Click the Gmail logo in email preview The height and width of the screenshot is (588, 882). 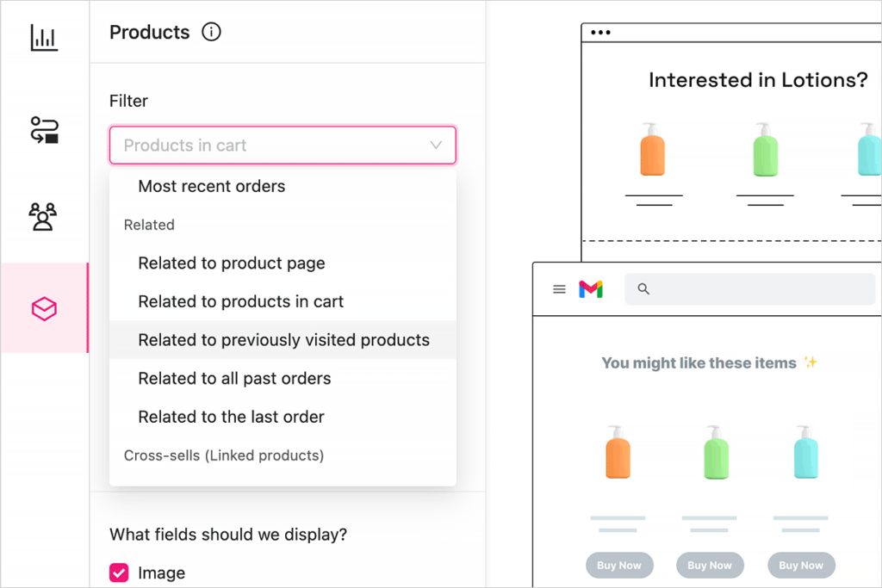coord(591,289)
